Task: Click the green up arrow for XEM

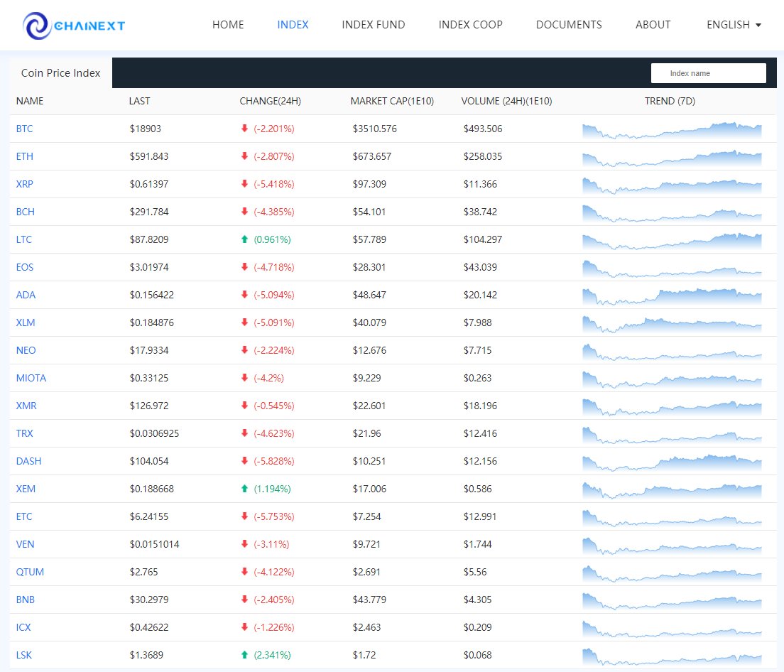Action: click(244, 489)
